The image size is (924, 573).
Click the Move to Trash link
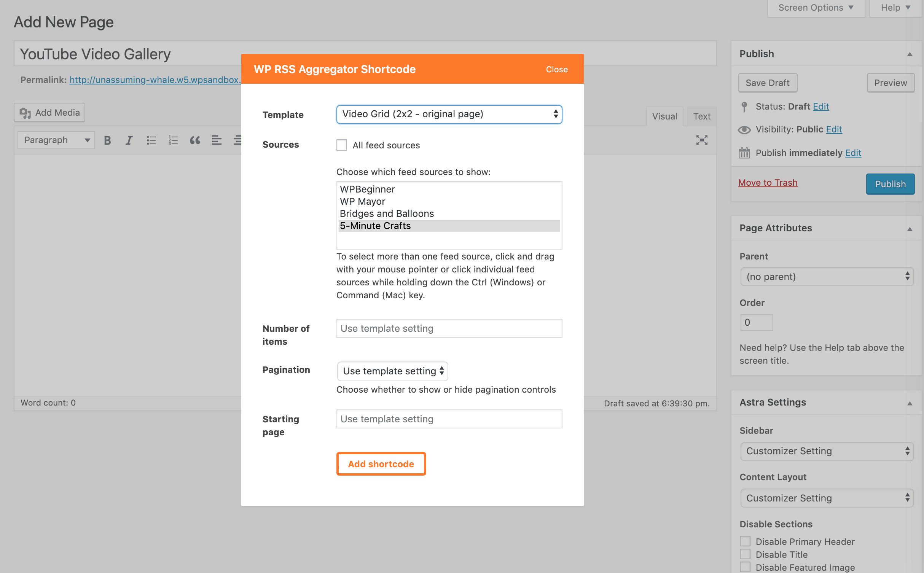[x=768, y=183]
